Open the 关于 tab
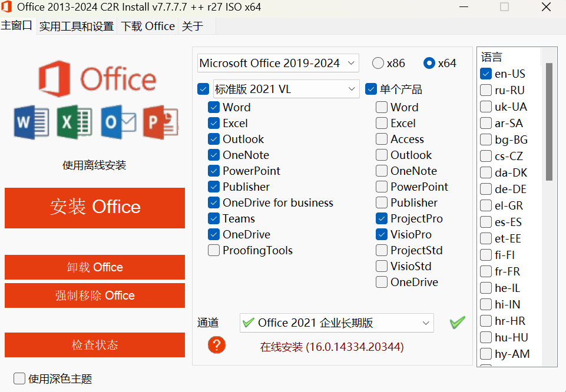 (x=193, y=26)
